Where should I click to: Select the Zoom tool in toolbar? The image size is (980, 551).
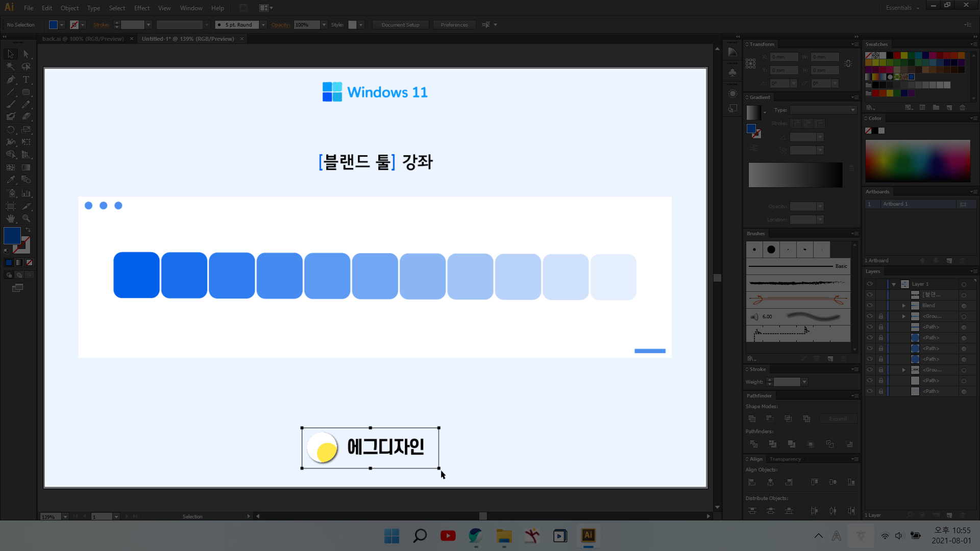tap(26, 218)
